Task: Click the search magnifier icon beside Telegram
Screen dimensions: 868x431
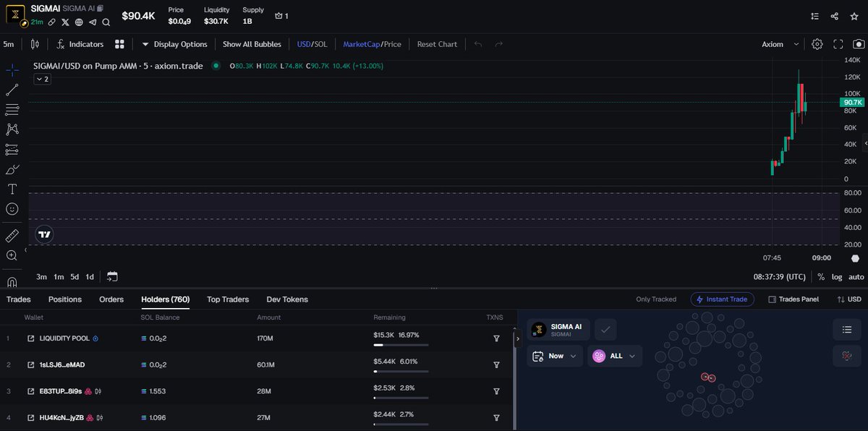Action: [x=106, y=22]
